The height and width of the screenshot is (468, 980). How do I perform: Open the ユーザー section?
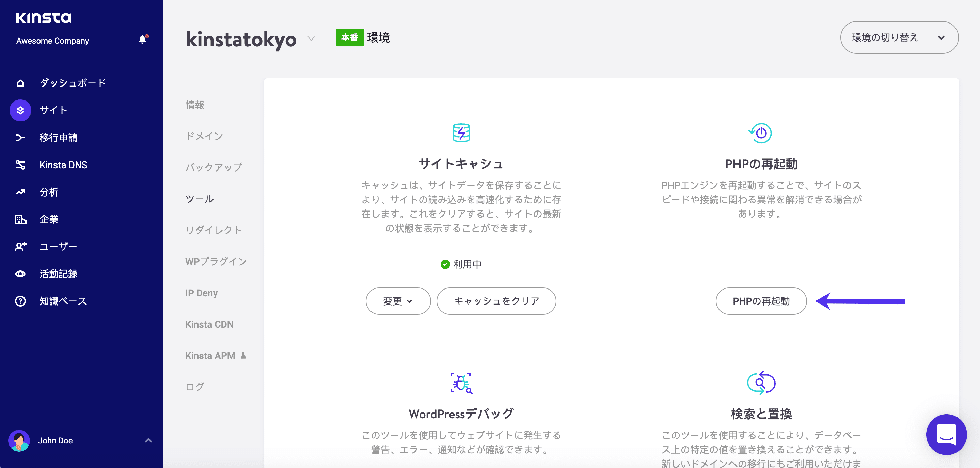(x=58, y=247)
